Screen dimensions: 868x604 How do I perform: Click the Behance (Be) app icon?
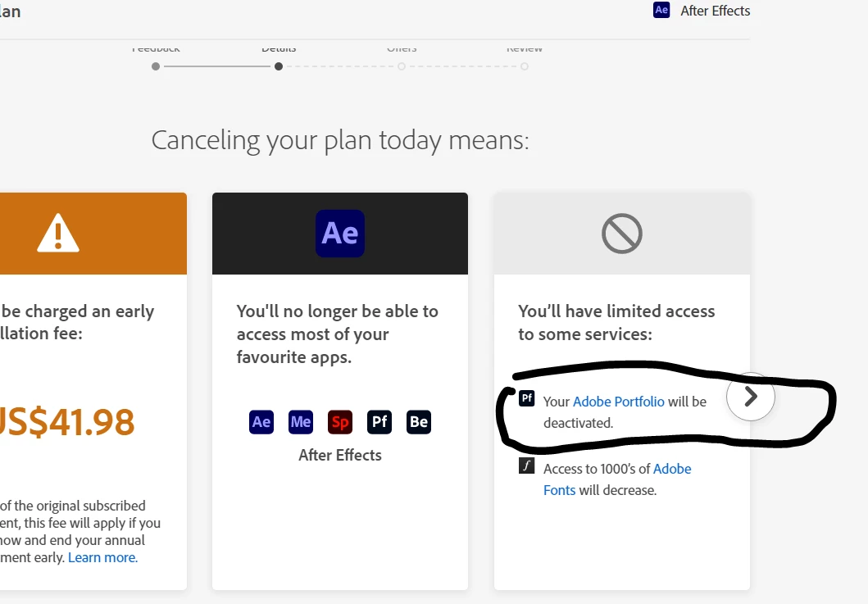click(x=419, y=422)
